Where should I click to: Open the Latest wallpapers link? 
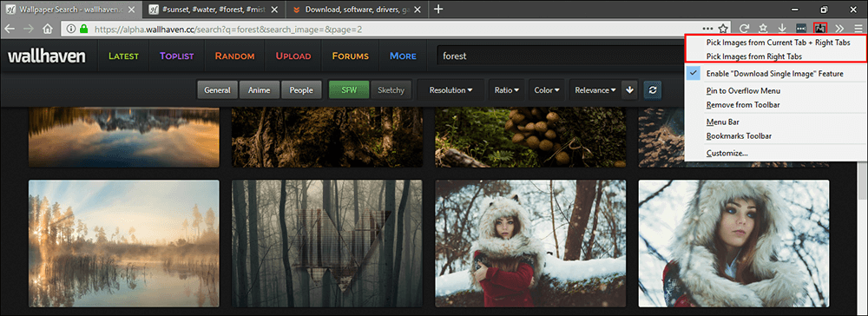tap(123, 56)
